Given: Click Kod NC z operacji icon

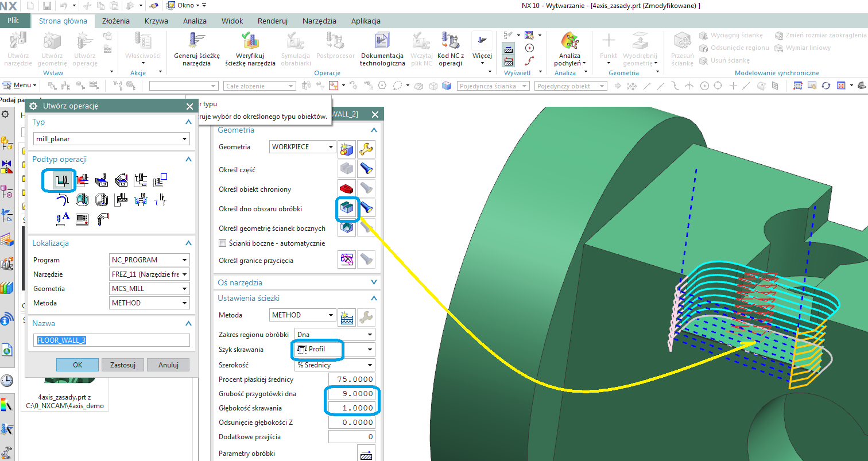Looking at the screenshot, I should tap(451, 40).
